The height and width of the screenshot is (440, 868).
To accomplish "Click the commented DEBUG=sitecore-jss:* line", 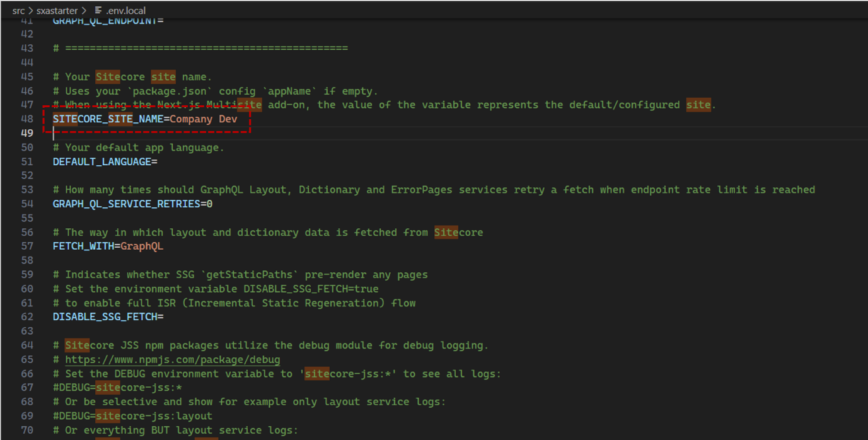I will click(x=117, y=387).
